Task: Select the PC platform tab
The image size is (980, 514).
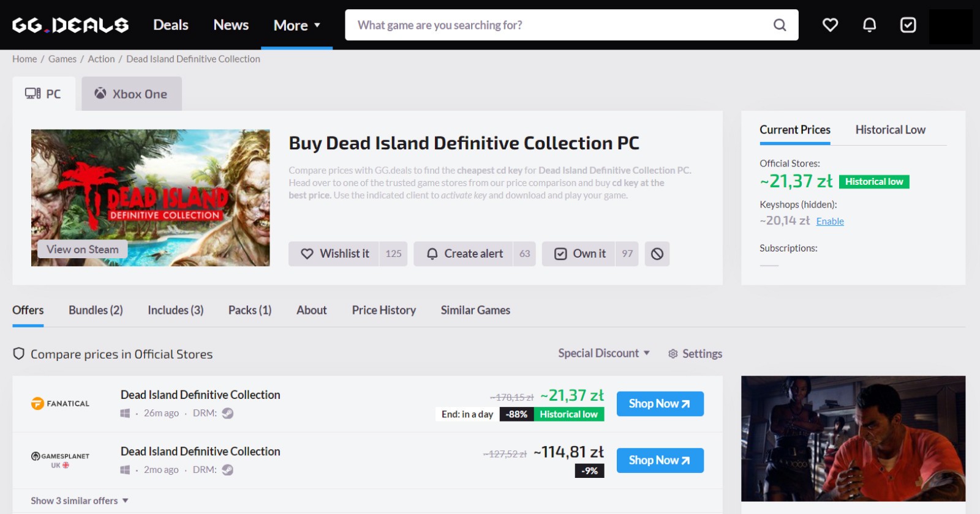Action: [43, 94]
